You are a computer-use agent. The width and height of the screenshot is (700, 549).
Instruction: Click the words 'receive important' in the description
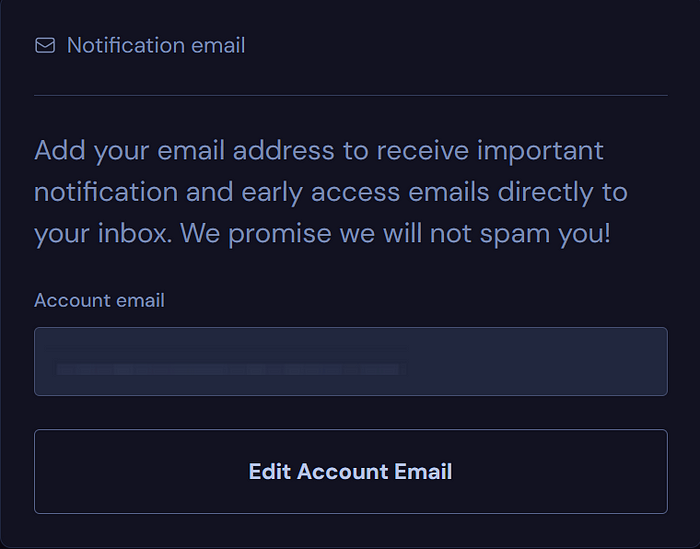pos(490,150)
